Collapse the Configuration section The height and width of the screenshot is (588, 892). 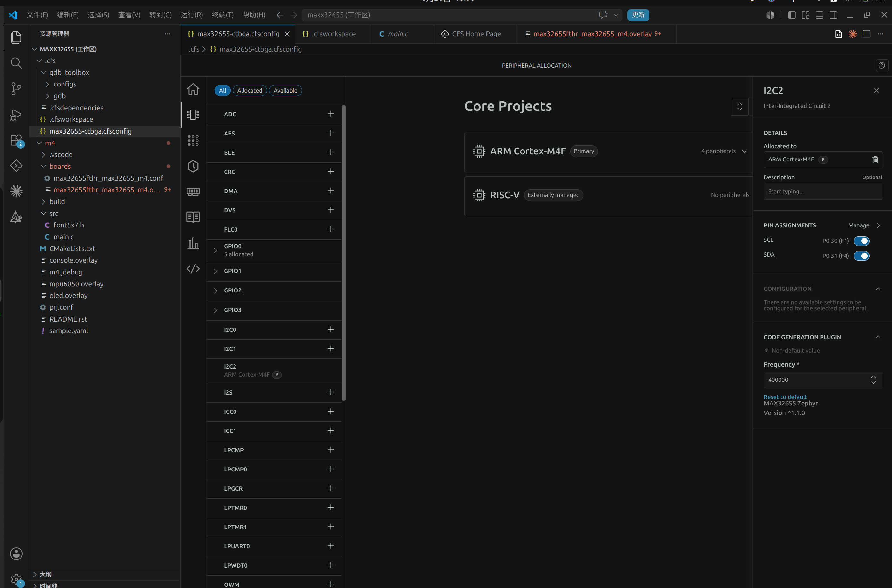[x=878, y=289]
